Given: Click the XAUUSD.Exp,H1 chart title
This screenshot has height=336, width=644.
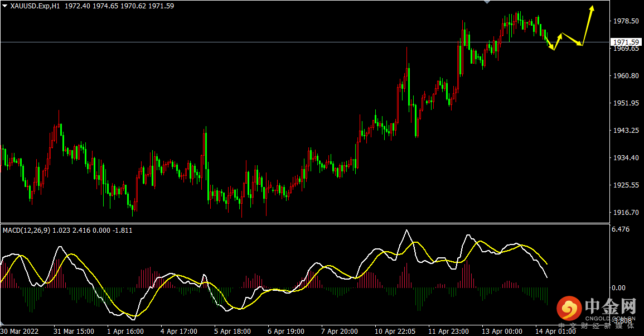Looking at the screenshot, I should click(x=35, y=6).
